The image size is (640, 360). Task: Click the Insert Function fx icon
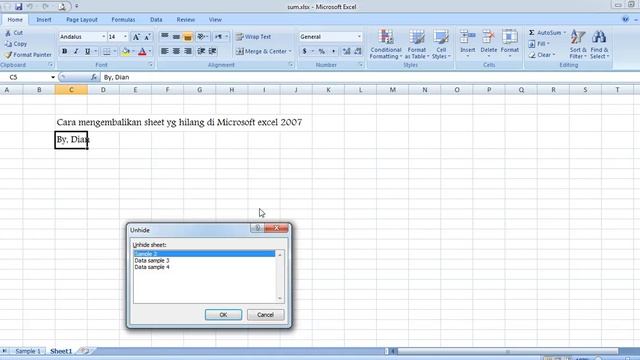[x=94, y=77]
